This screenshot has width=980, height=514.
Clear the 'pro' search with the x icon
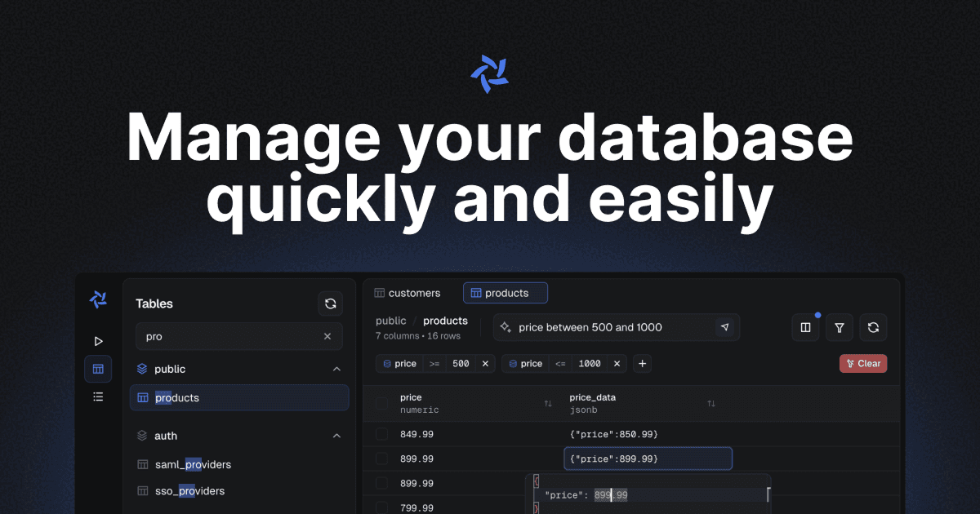(327, 336)
